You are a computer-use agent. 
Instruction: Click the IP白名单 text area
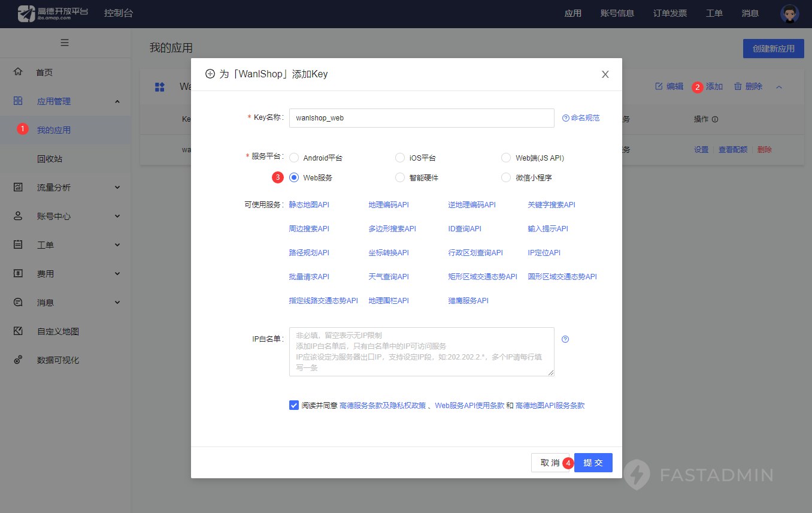(422, 352)
